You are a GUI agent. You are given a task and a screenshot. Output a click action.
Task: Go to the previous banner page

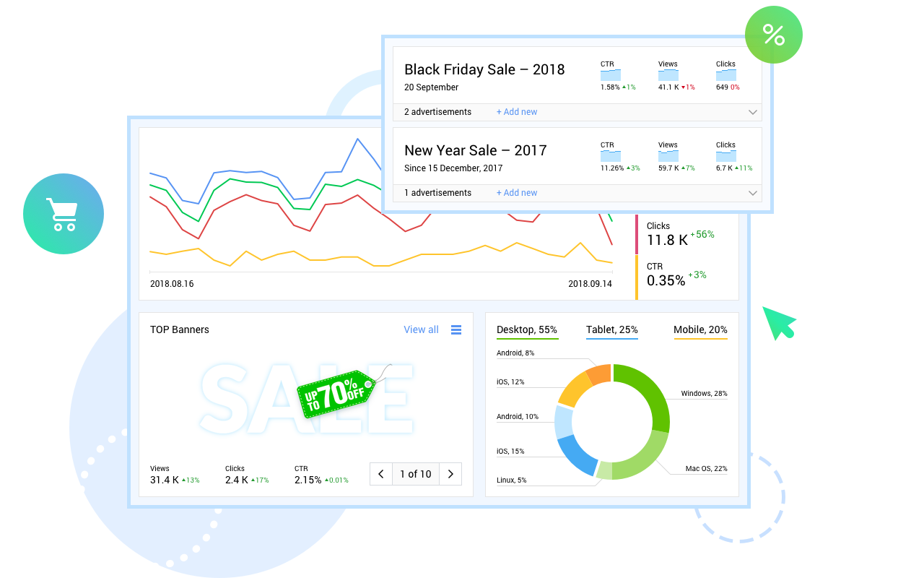coord(381,474)
